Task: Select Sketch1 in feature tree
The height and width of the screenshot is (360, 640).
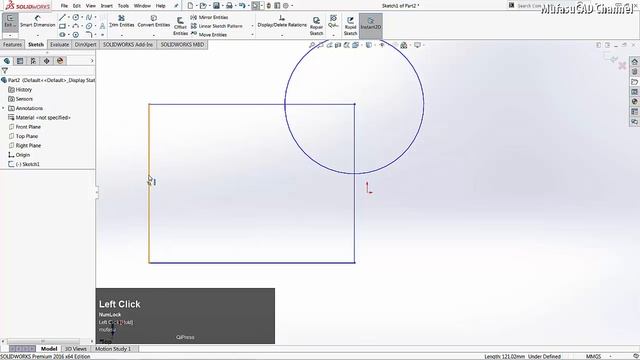Action: (24, 164)
